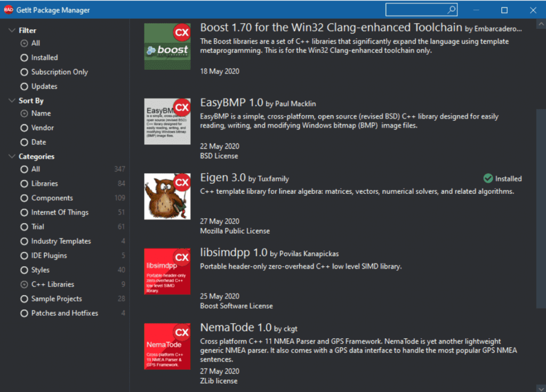Open the NemaTode 1.0 package title
This screenshot has width=546, height=392.
pos(236,328)
